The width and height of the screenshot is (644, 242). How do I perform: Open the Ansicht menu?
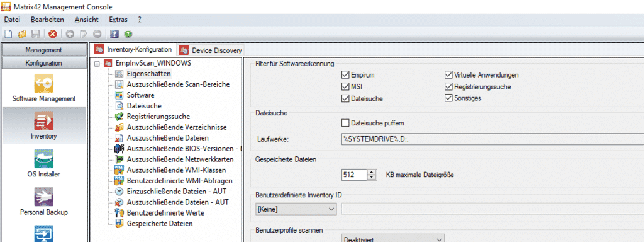click(87, 20)
